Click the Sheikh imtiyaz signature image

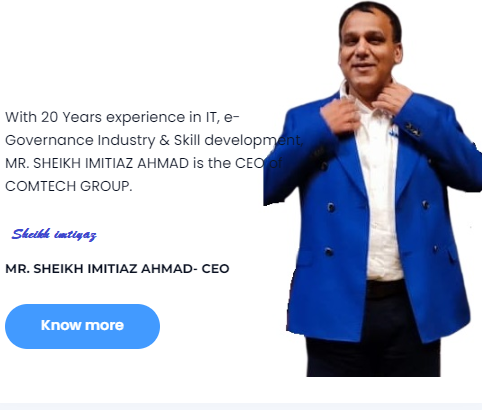click(x=54, y=234)
